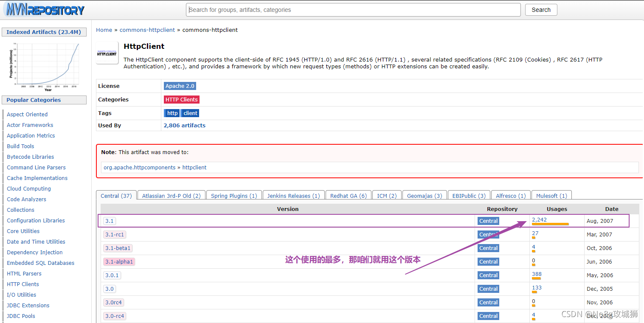Open the Code Analyzers category
This screenshot has height=323, width=644.
26,199
